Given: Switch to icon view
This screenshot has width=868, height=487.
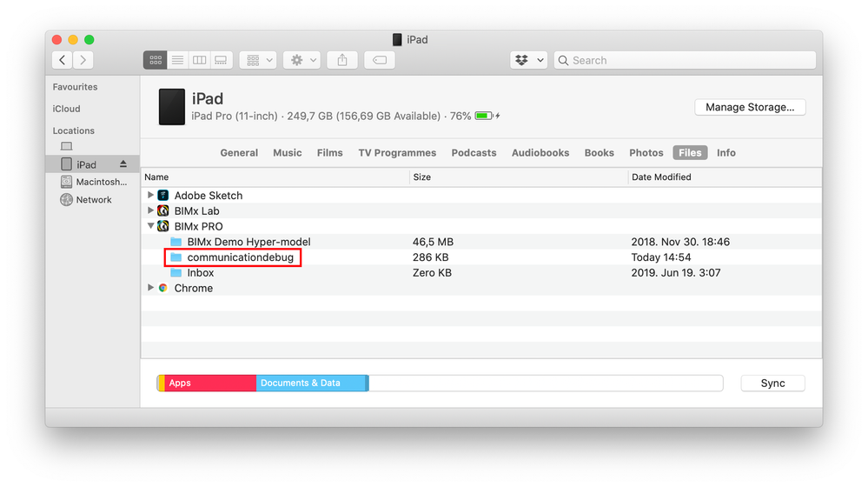Looking at the screenshot, I should 155,60.
